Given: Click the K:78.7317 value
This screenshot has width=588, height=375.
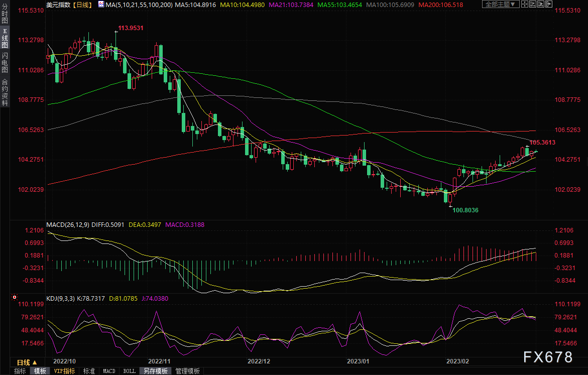Looking at the screenshot, I should pyautogui.click(x=91, y=299).
